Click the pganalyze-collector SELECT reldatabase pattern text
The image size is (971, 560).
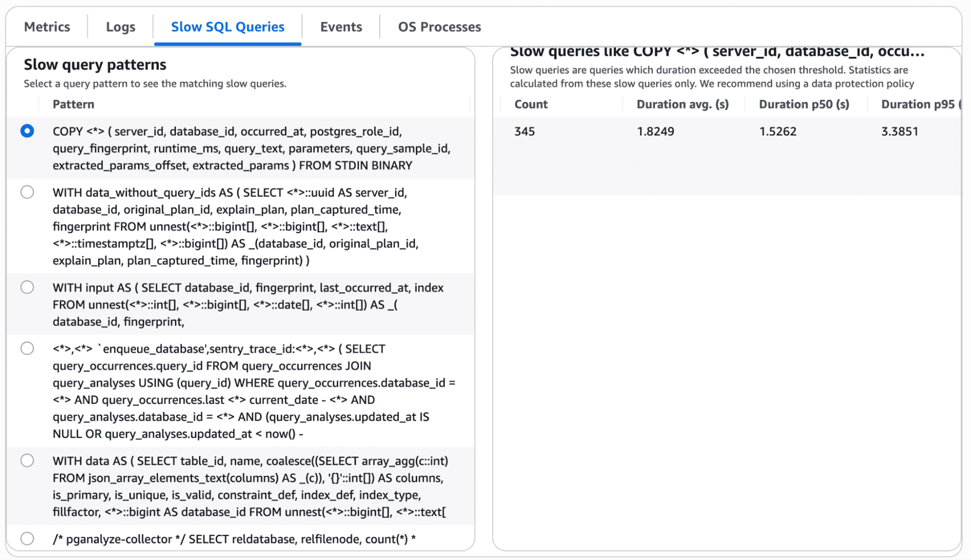(x=234, y=539)
